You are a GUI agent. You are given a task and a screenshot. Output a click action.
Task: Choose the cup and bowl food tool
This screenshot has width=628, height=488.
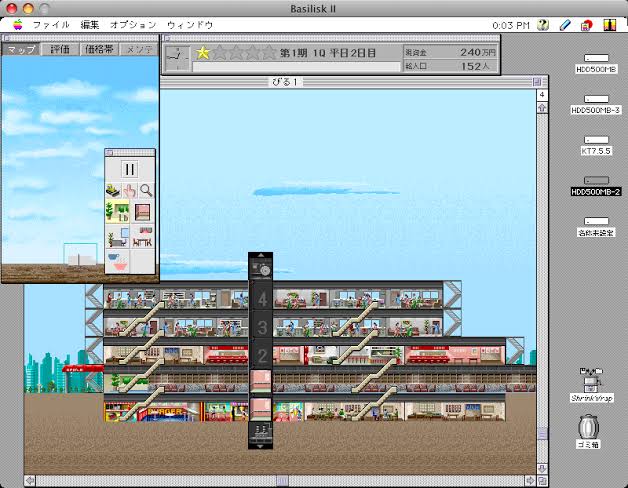coord(117,261)
